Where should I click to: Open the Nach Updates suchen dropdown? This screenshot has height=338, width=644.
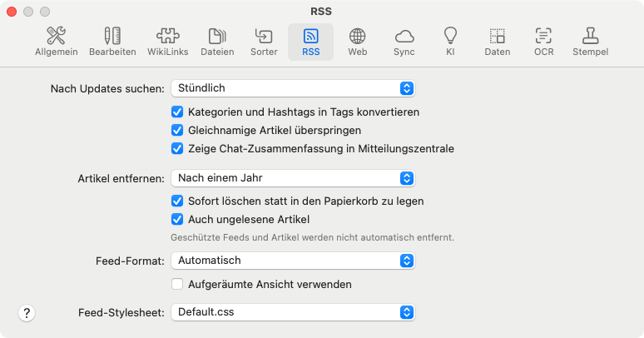pyautogui.click(x=292, y=87)
